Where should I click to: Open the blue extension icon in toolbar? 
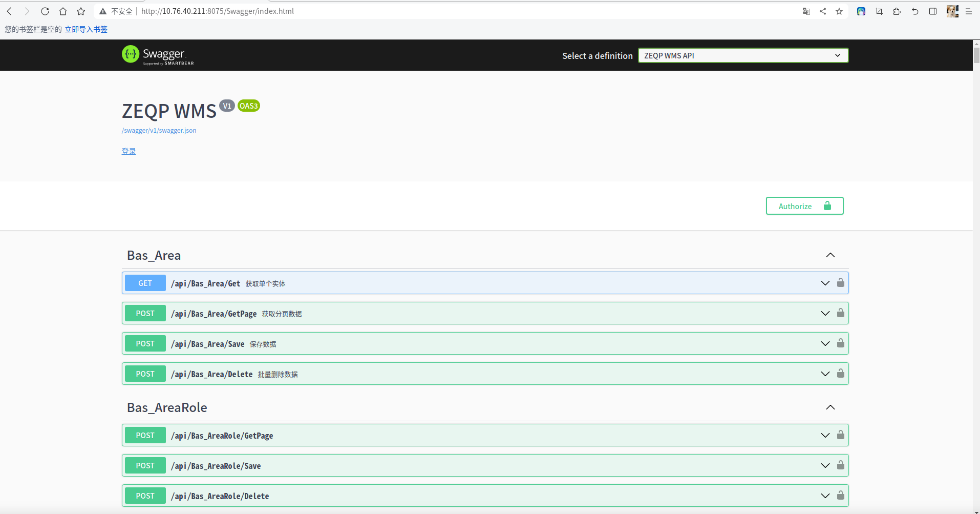pyautogui.click(x=861, y=11)
